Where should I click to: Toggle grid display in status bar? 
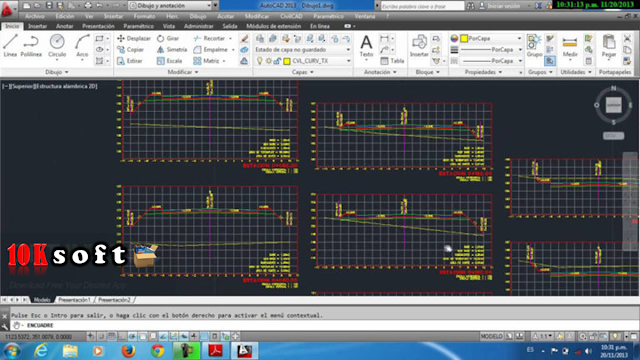click(111, 336)
